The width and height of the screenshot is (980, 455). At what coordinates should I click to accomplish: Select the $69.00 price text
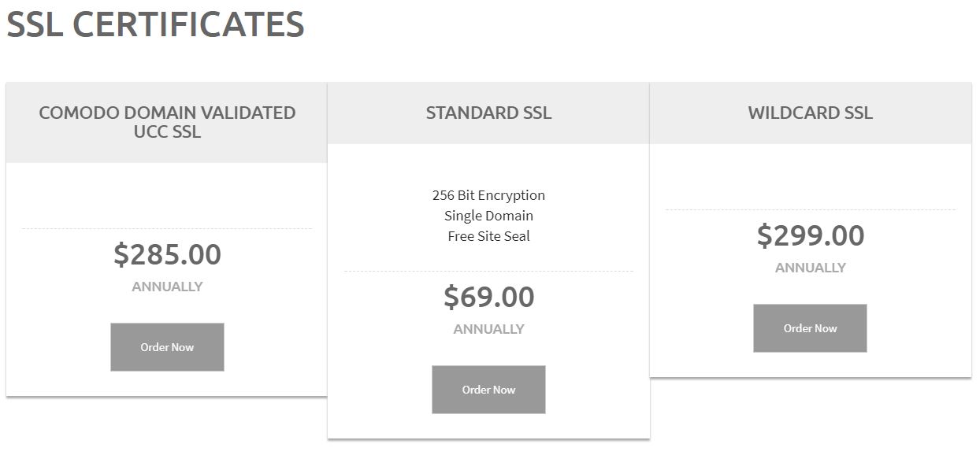tap(488, 297)
